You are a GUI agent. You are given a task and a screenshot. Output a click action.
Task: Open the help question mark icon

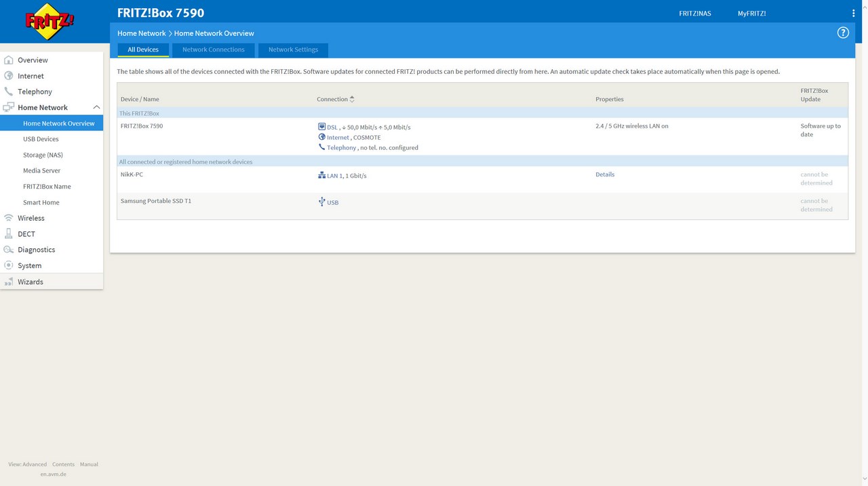coord(843,33)
